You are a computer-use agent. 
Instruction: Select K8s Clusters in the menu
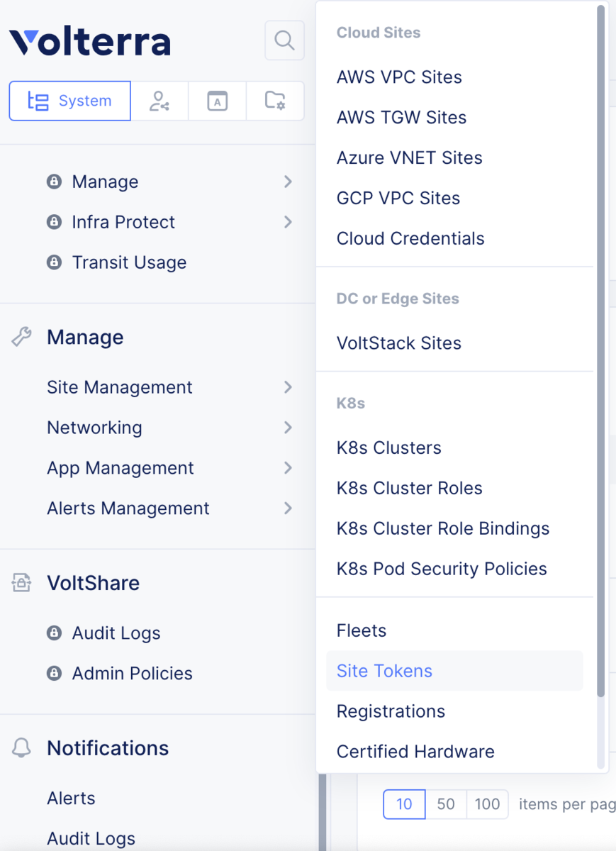(x=389, y=448)
